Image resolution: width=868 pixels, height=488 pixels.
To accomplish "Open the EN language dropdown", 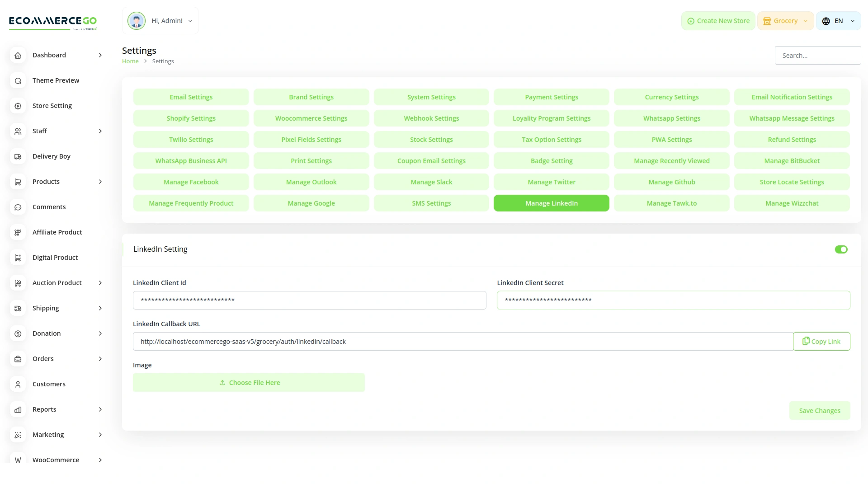I will tap(838, 21).
